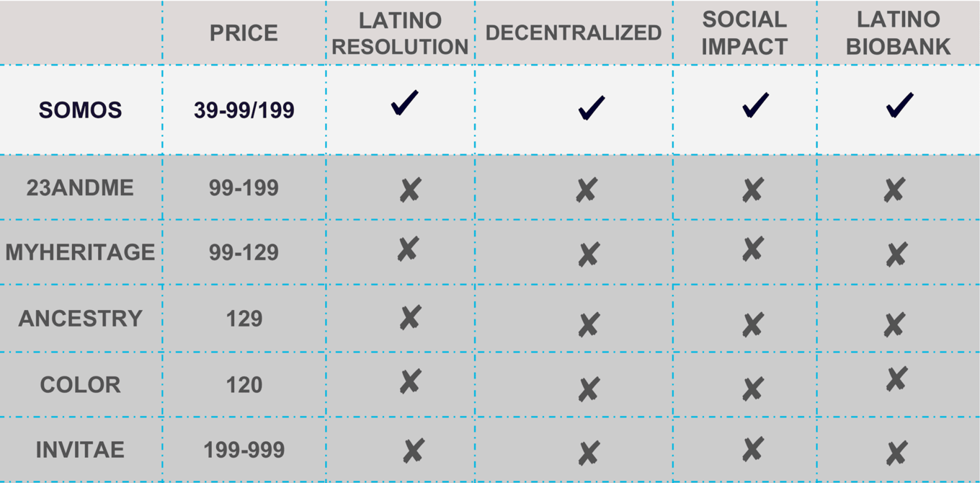Select the MYHERITAGE row label
The width and height of the screenshot is (980, 483).
(x=81, y=252)
